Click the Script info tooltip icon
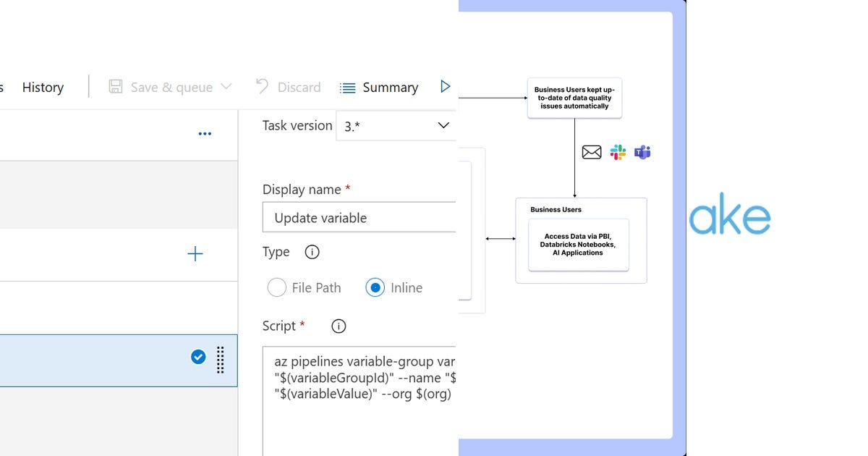 pyautogui.click(x=338, y=326)
